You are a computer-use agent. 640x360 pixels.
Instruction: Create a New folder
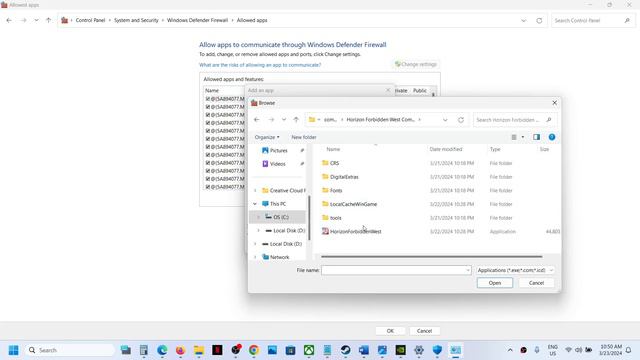pos(304,137)
